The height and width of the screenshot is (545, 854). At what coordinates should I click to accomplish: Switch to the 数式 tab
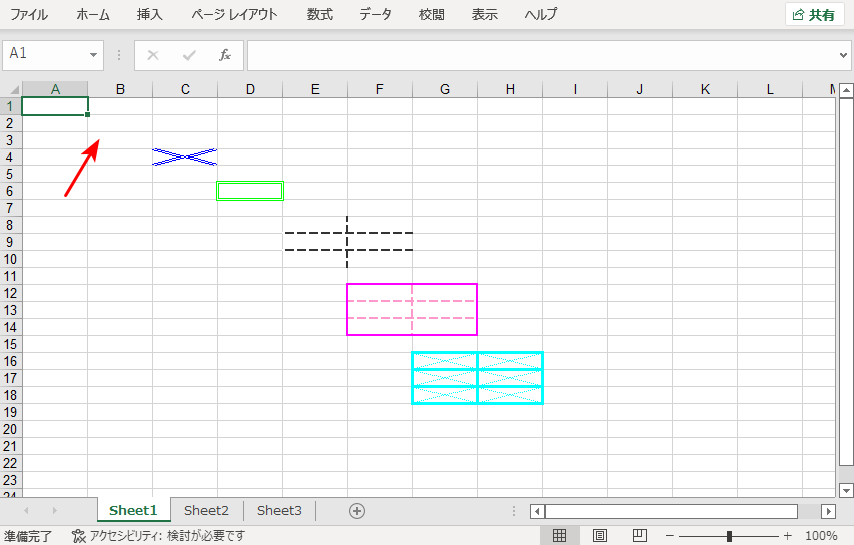click(319, 15)
